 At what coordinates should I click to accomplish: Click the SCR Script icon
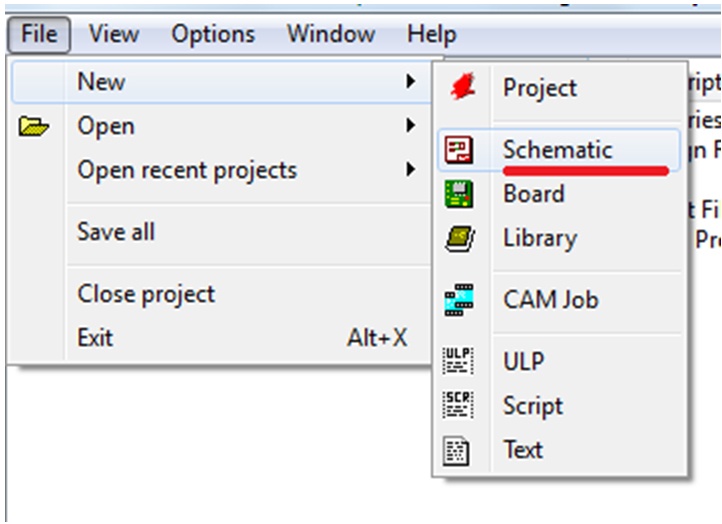pos(456,406)
